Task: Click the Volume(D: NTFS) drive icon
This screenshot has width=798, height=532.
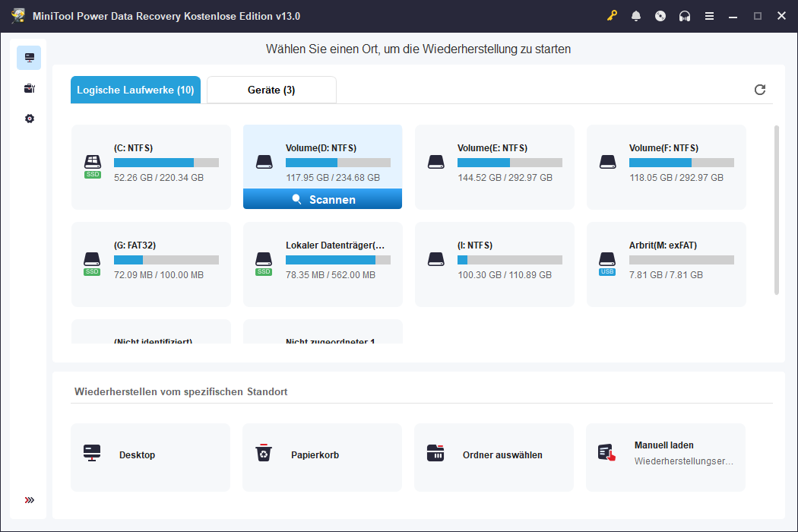Action: click(x=264, y=162)
